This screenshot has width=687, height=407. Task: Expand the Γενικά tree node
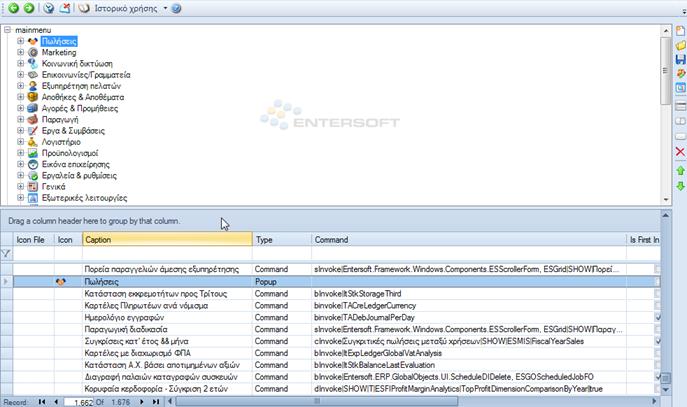coord(20,186)
